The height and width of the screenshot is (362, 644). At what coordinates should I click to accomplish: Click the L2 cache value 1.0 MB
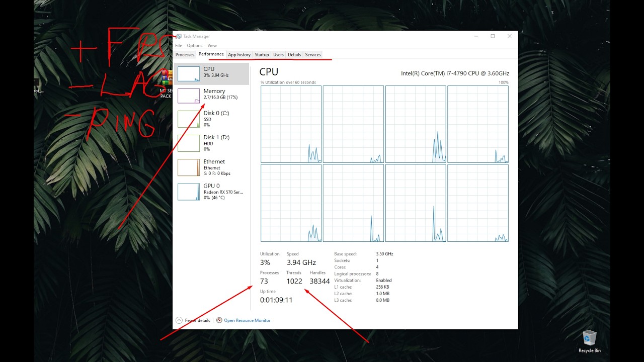click(x=382, y=293)
